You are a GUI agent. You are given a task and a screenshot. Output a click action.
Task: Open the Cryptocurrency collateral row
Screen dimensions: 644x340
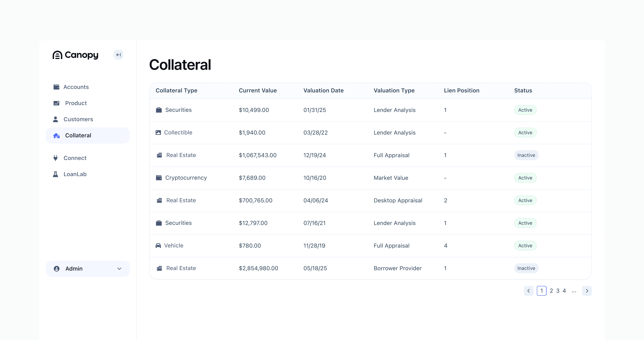(x=186, y=178)
